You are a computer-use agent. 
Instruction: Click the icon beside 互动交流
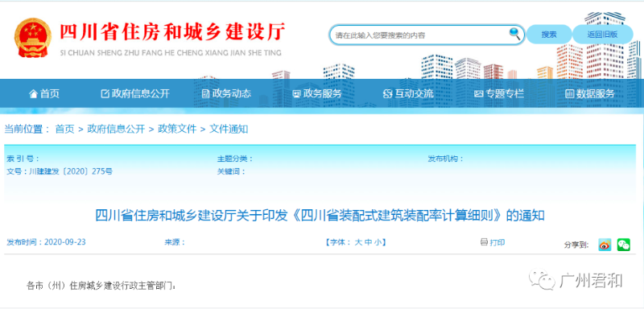[387, 94]
